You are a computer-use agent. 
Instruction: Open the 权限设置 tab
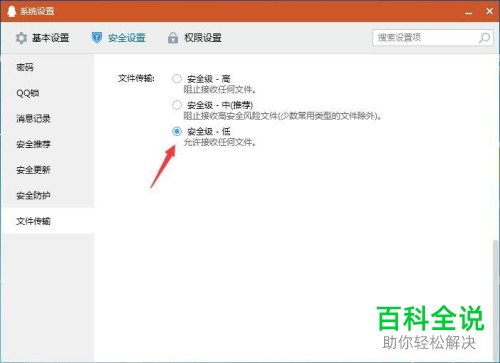click(195, 38)
